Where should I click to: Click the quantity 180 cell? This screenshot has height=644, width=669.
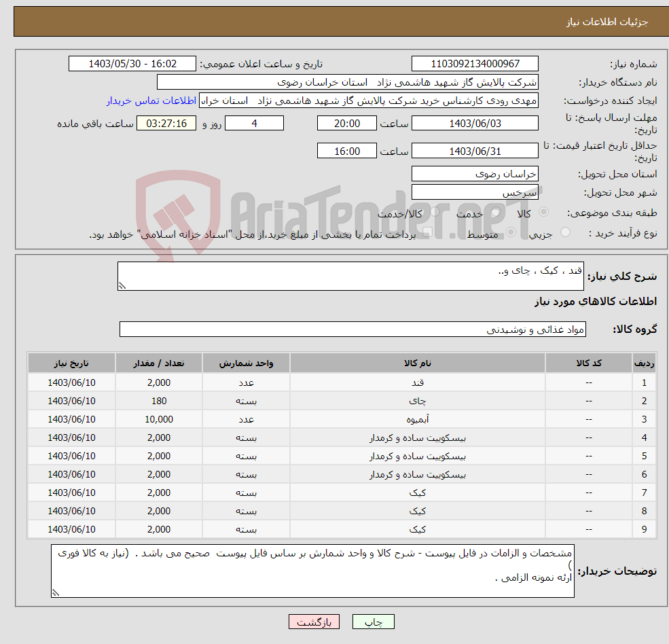click(x=159, y=401)
